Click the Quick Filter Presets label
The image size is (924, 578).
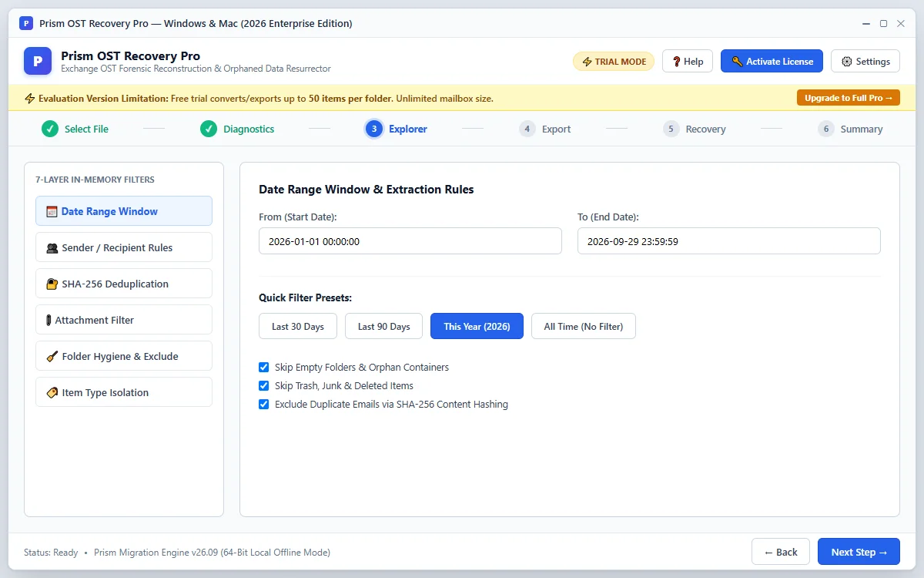coord(306,298)
